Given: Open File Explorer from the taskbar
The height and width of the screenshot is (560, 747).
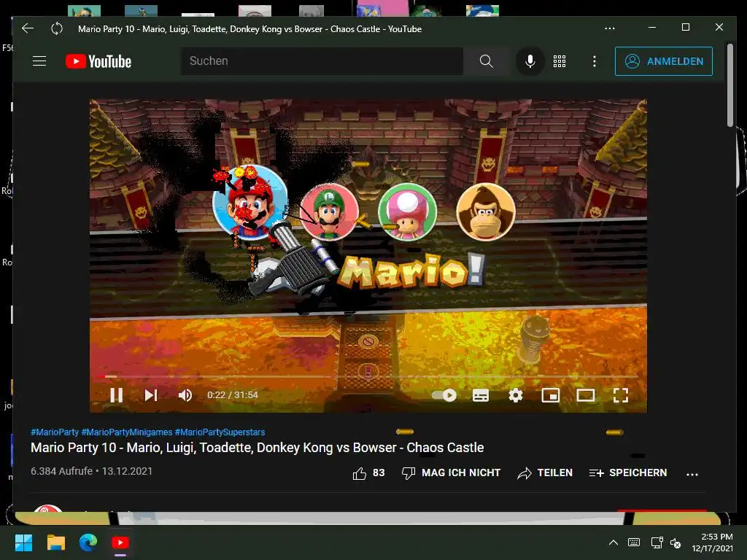Looking at the screenshot, I should coord(55,542).
